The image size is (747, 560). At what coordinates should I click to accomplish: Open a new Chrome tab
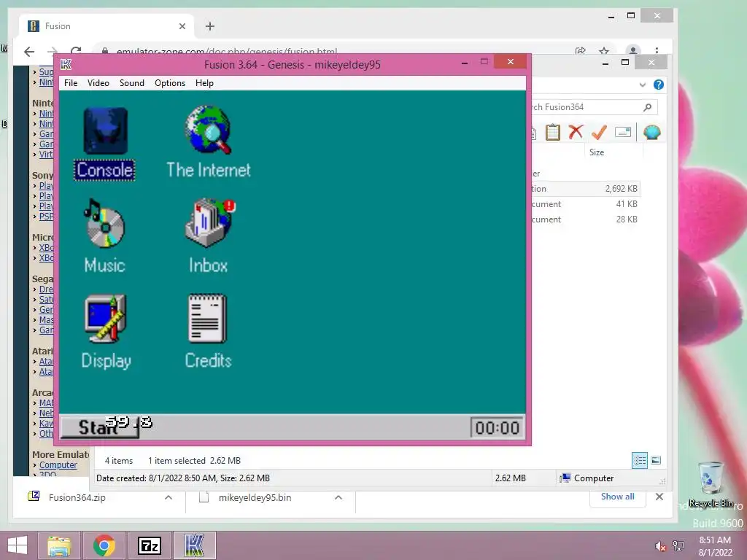[210, 26]
